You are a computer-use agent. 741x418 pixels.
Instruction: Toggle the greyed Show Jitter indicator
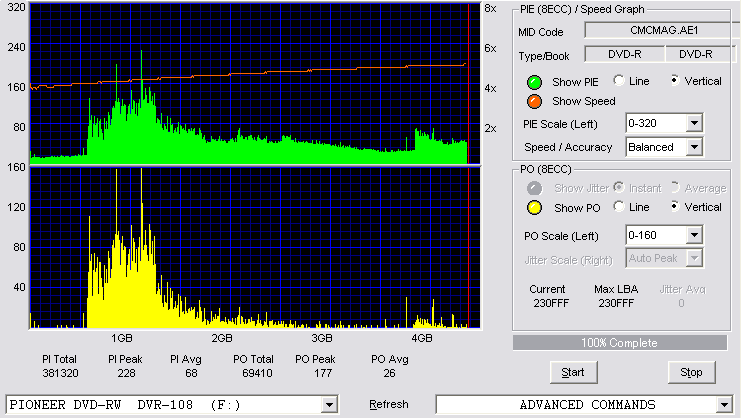[534, 188]
